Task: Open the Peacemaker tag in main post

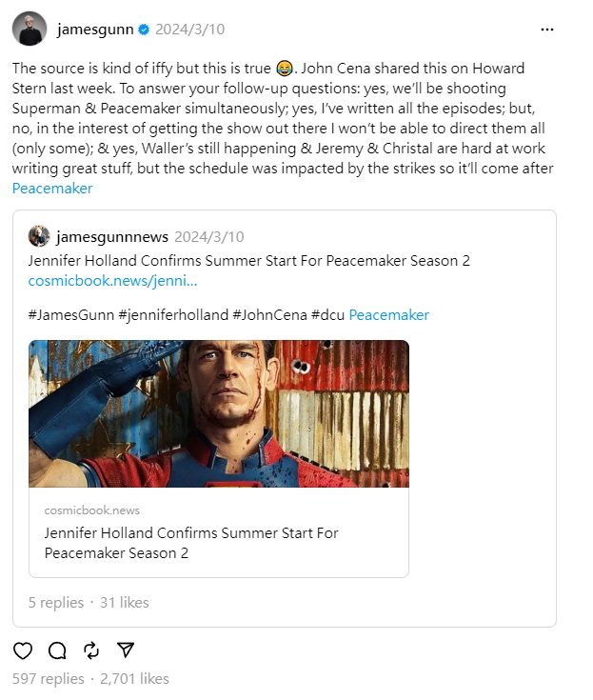Action: (52, 189)
